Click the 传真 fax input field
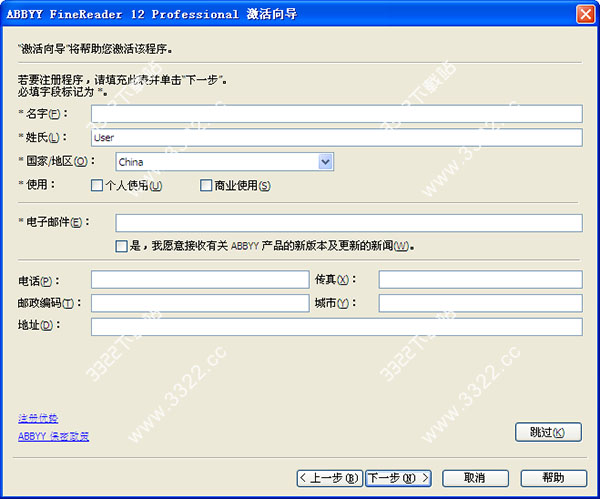 (481, 280)
